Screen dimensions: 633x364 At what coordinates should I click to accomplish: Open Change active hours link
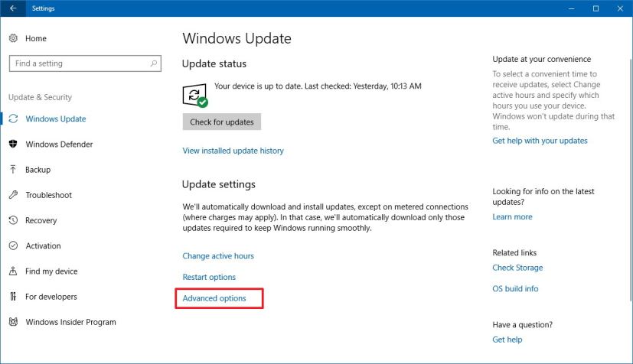[x=218, y=256]
